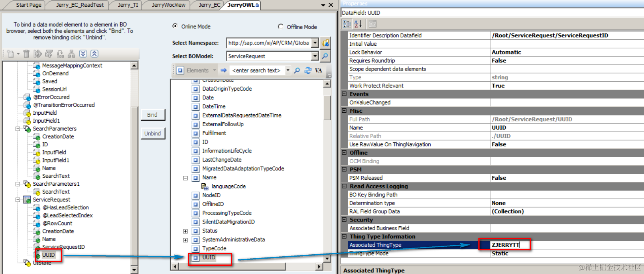644x274 pixels.
Task: Select UUID in data model tree
Action: click(x=49, y=255)
